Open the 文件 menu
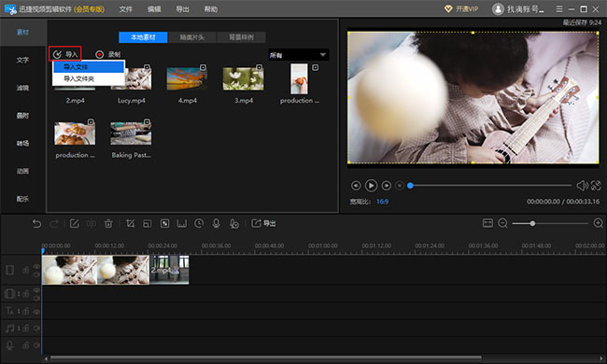Viewport: 607px width, 364px height. (x=125, y=9)
